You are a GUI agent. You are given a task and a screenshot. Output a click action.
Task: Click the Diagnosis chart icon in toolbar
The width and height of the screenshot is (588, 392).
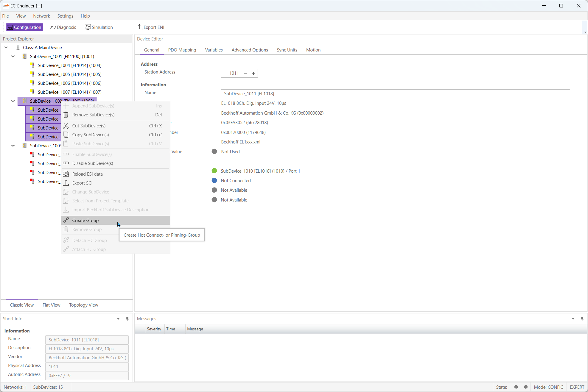[x=52, y=27]
